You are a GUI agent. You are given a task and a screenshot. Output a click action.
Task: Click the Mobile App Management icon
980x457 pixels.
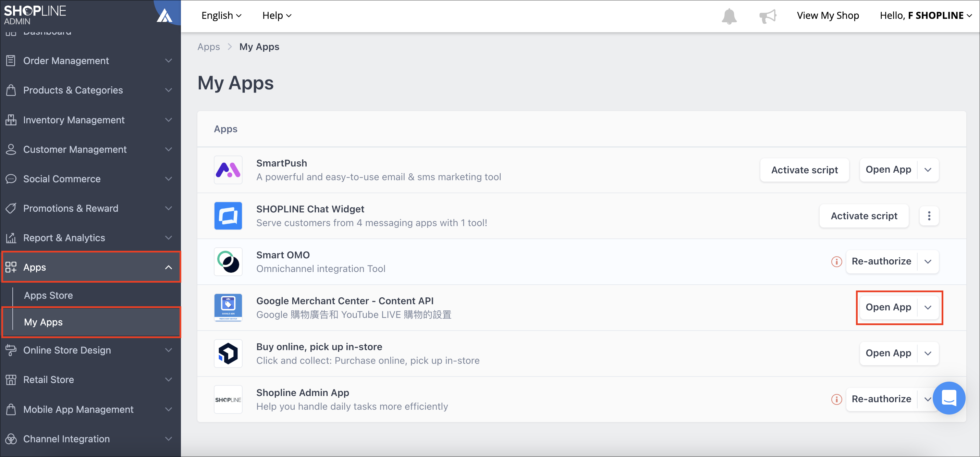(11, 409)
